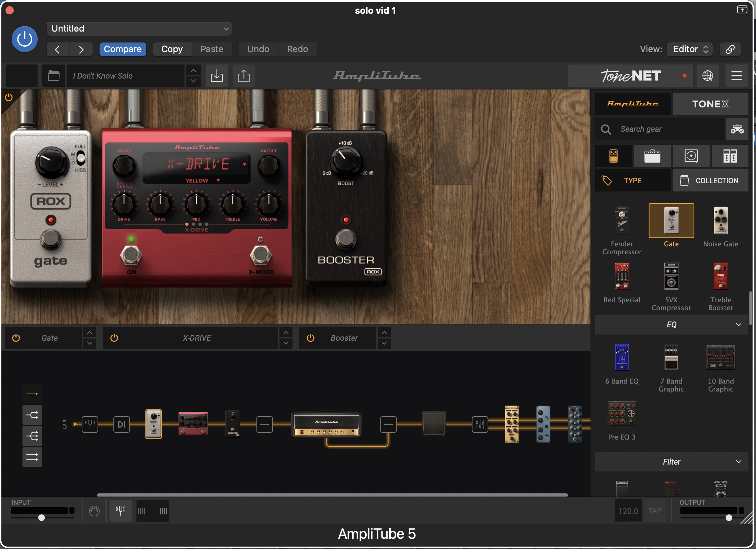Select the cabinet speaker gear category icon
Screen dimensions: 756x549
pos(691,156)
